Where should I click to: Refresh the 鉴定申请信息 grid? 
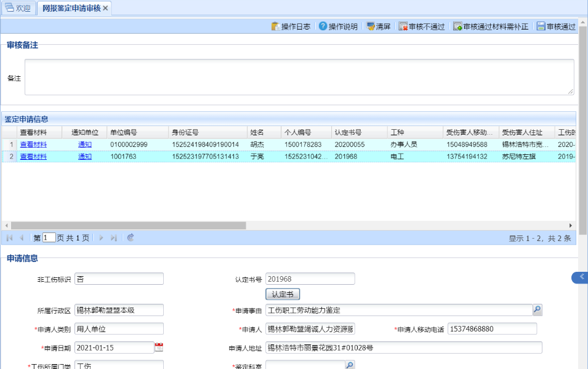(131, 237)
